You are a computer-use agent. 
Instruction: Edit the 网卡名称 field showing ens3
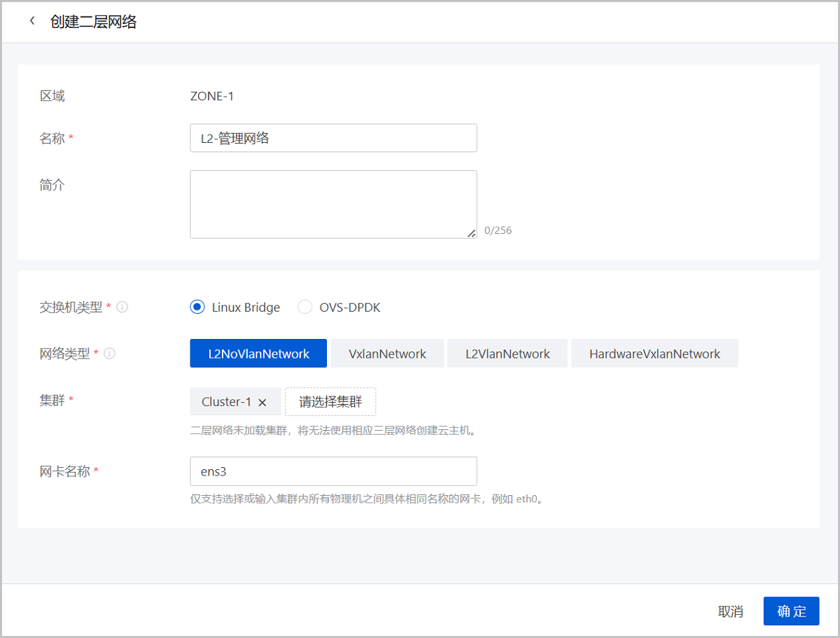[332, 471]
